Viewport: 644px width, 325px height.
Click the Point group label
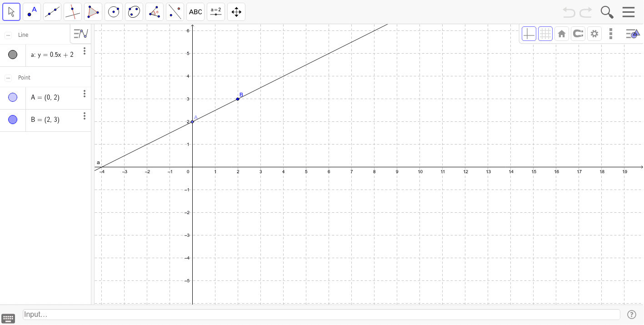point(24,78)
